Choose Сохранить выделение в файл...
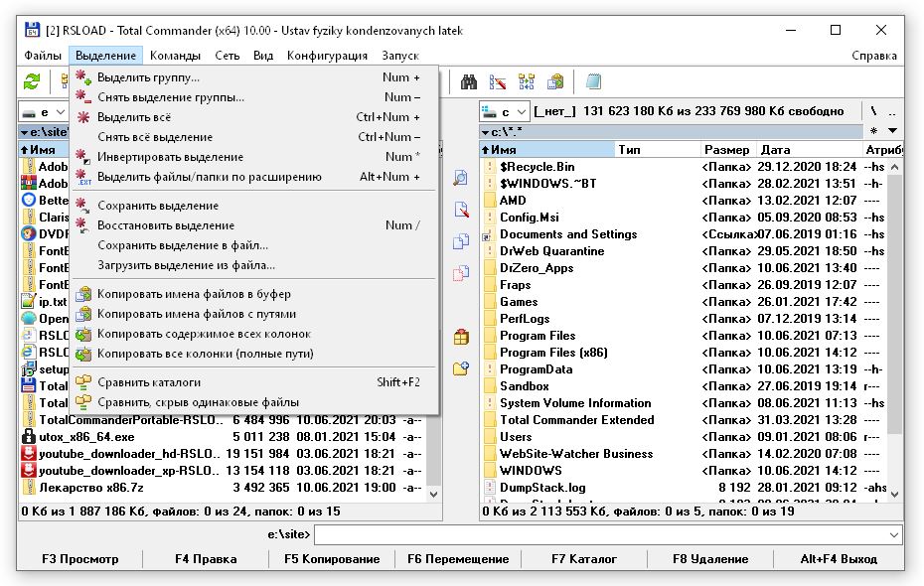924x586 pixels. tap(254, 245)
